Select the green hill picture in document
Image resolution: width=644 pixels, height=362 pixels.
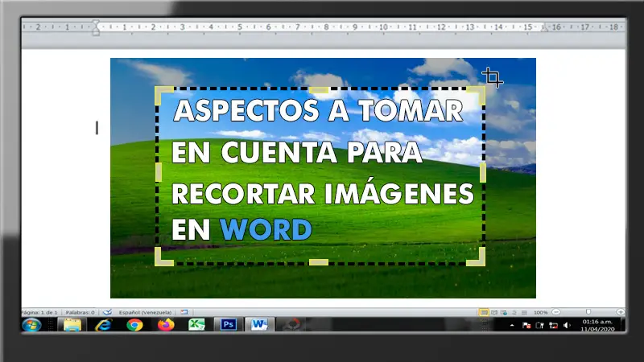[323, 178]
